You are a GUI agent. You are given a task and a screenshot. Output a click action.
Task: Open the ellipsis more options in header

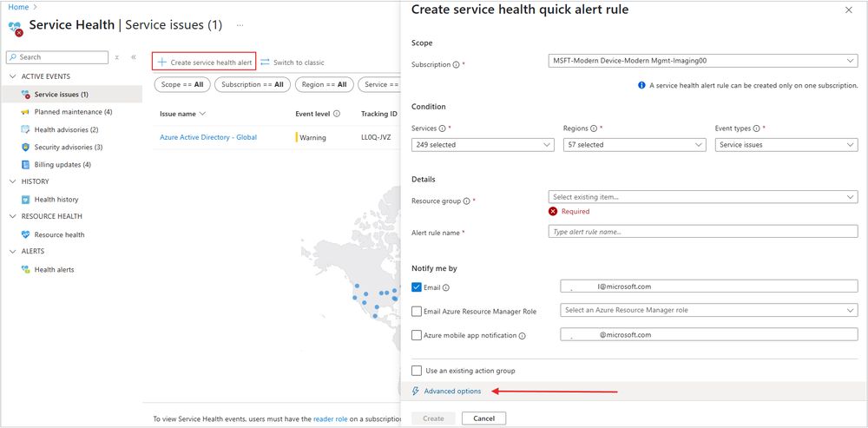(x=240, y=25)
